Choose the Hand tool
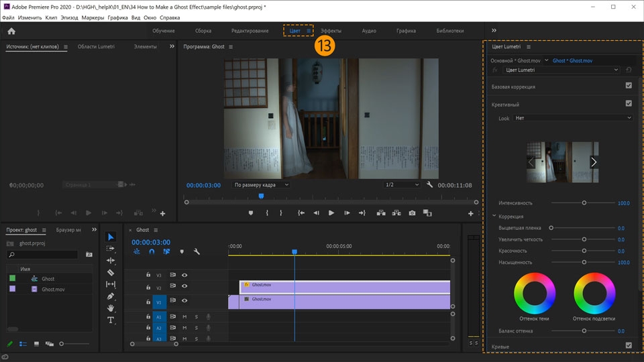The width and height of the screenshot is (644, 362). click(x=111, y=308)
